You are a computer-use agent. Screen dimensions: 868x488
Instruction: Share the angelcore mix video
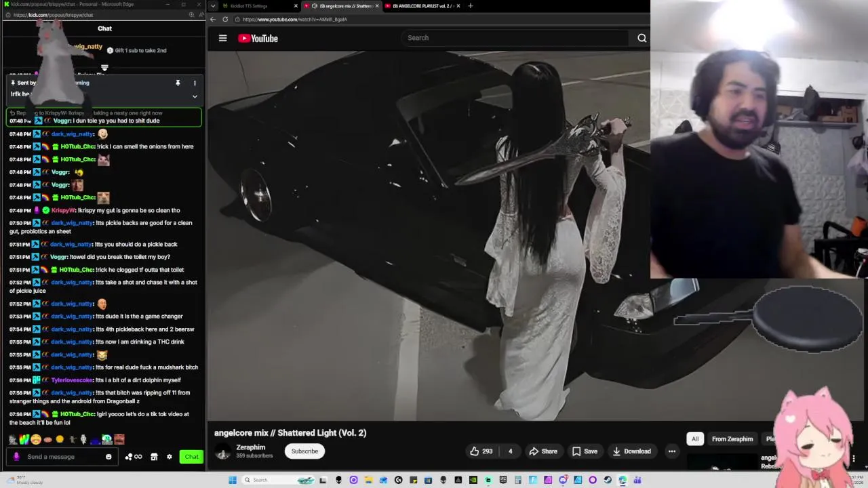(x=543, y=451)
